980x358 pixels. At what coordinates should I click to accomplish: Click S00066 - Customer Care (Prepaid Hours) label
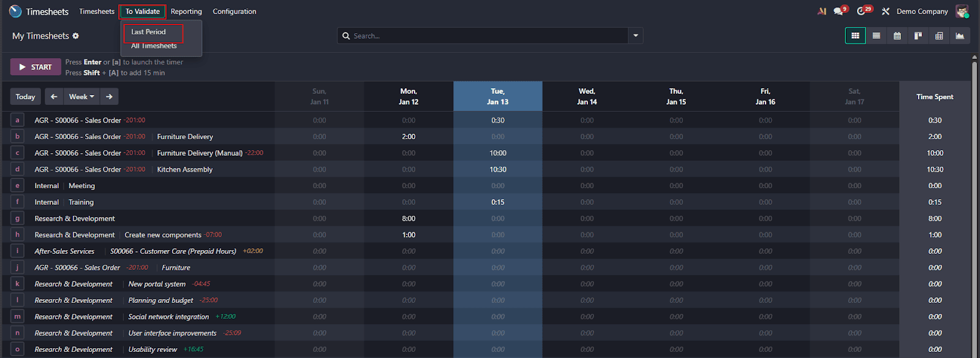[173, 251]
